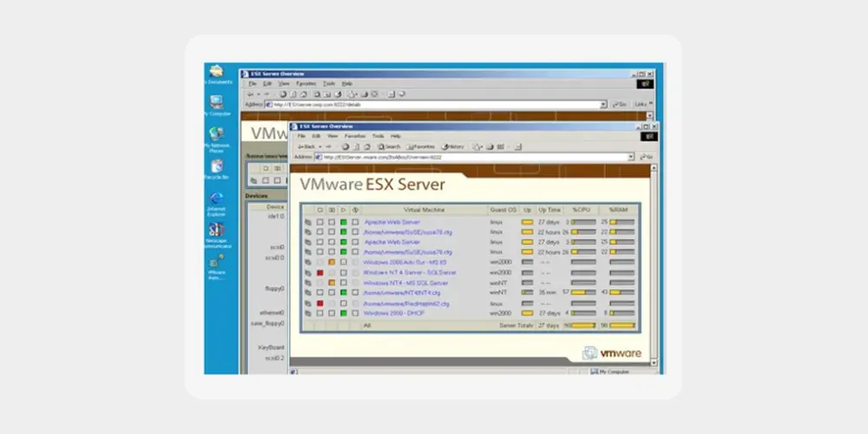Open address dropdown in front window
This screenshot has height=434, width=868.
click(630, 157)
